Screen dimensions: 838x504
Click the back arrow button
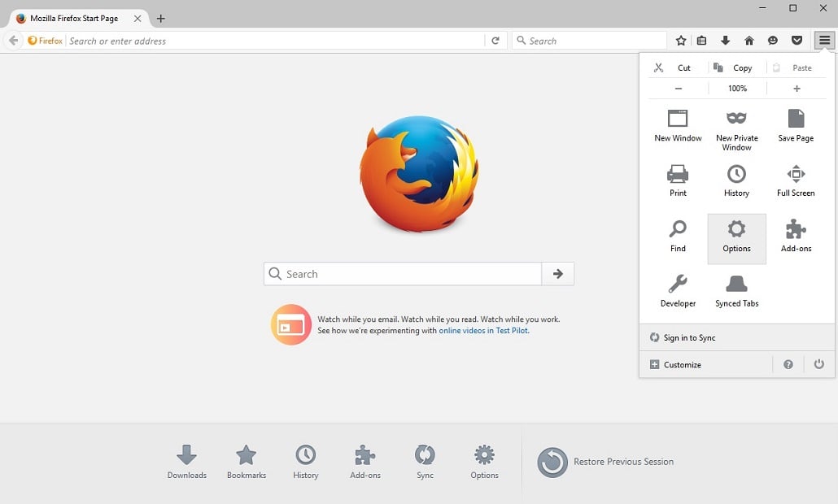(x=13, y=41)
